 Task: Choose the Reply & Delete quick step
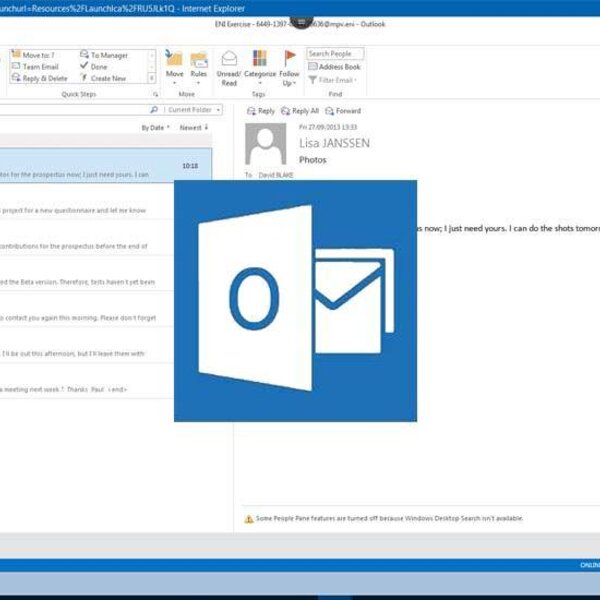[x=39, y=78]
